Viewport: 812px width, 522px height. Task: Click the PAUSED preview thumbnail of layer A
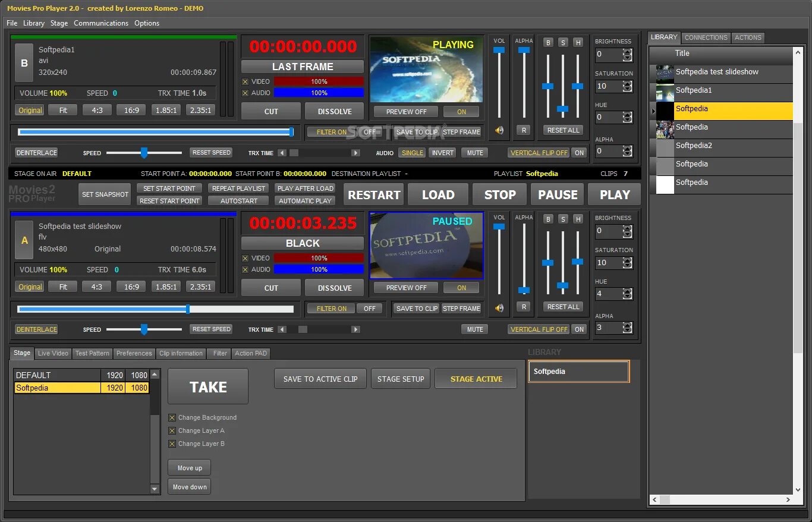(x=426, y=246)
